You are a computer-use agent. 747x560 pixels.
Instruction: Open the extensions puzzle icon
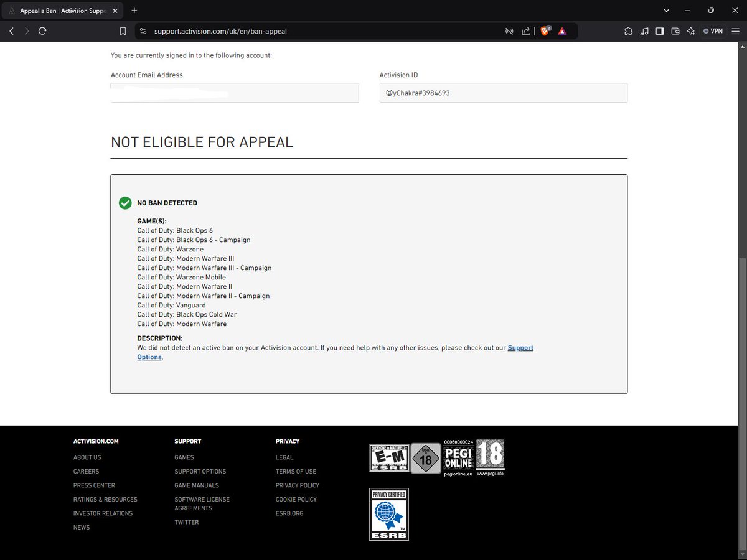tap(628, 31)
